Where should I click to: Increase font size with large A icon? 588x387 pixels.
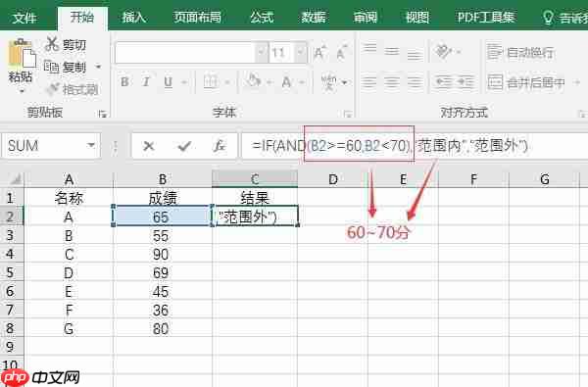pyautogui.click(x=319, y=53)
